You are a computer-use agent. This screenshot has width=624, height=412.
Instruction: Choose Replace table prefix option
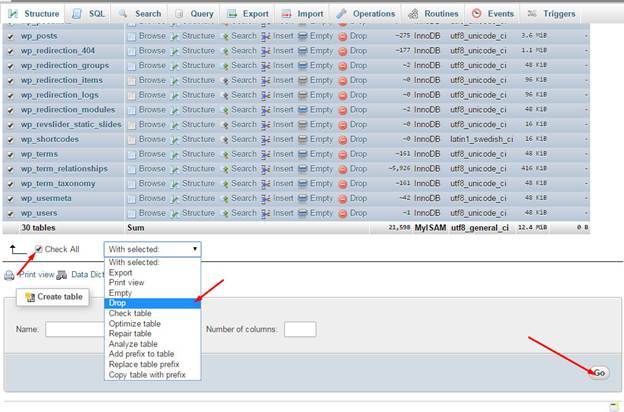pyautogui.click(x=153, y=364)
